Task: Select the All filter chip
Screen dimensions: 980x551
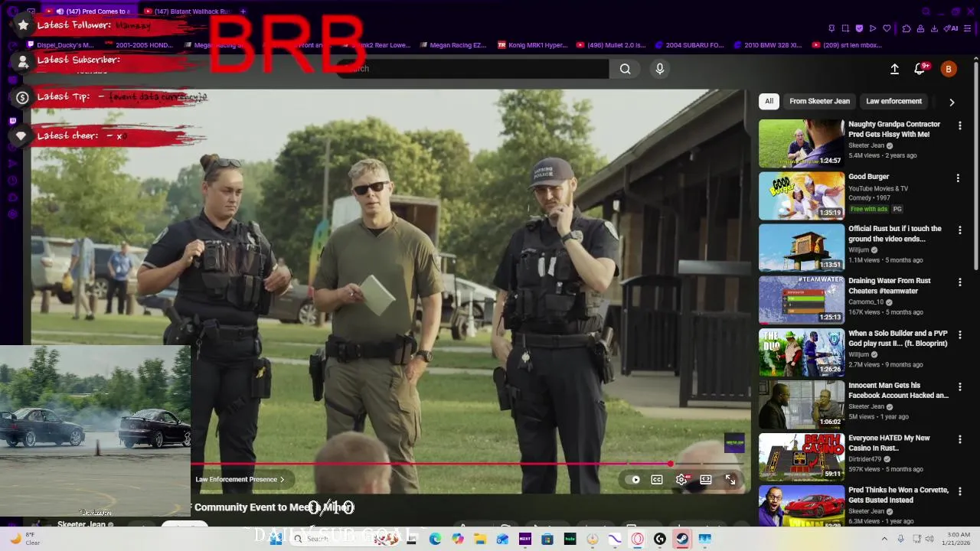Action: [x=769, y=101]
